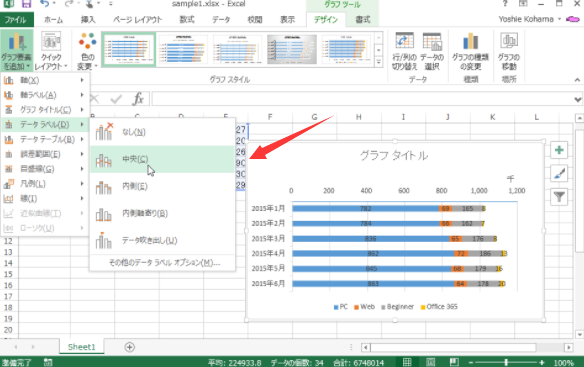The height and width of the screenshot is (367, 584).
Task: Click the chart filter funnel button
Action: point(559,197)
